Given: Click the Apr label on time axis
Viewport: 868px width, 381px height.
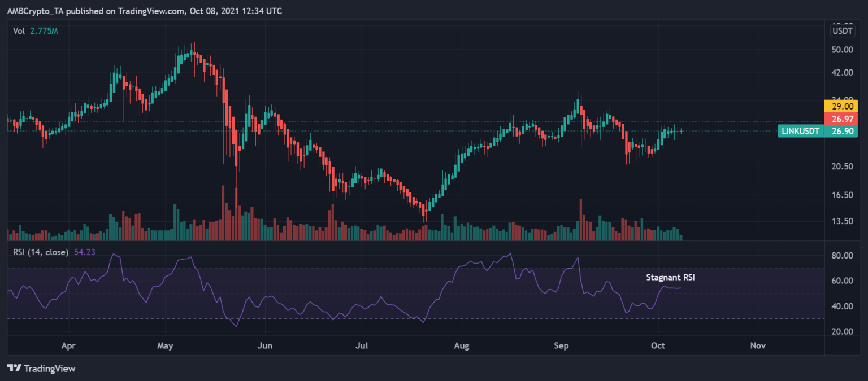Looking at the screenshot, I should [x=68, y=345].
